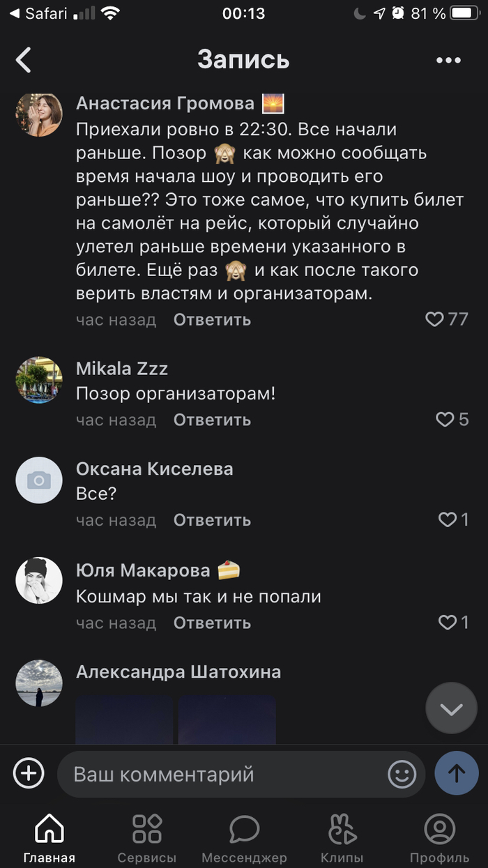Open the three-dot more options menu

(x=449, y=60)
